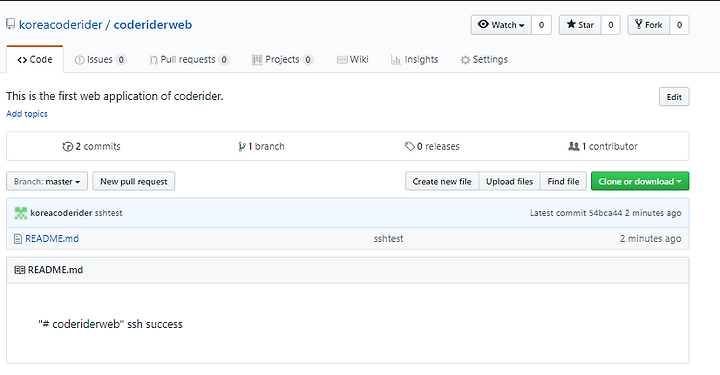Click Create new file button
The width and height of the screenshot is (720, 375).
(x=442, y=181)
